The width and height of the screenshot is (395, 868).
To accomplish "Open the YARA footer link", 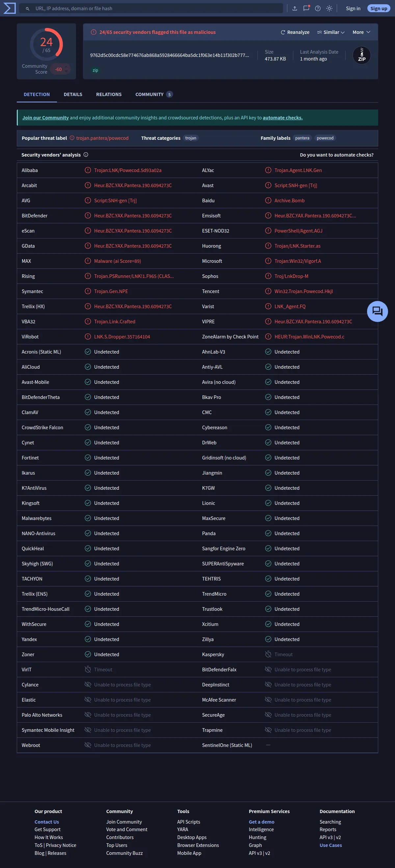I will [x=182, y=829].
